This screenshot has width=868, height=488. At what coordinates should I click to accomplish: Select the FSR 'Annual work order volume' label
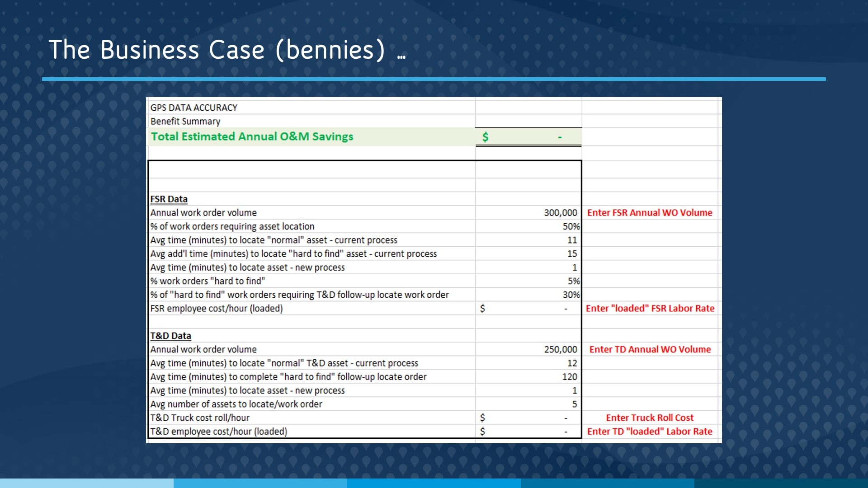tap(203, 212)
